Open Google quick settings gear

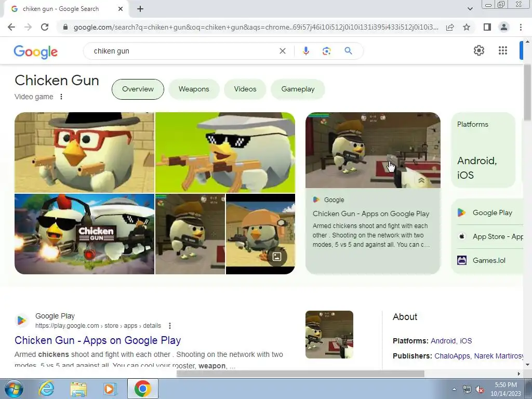(478, 50)
